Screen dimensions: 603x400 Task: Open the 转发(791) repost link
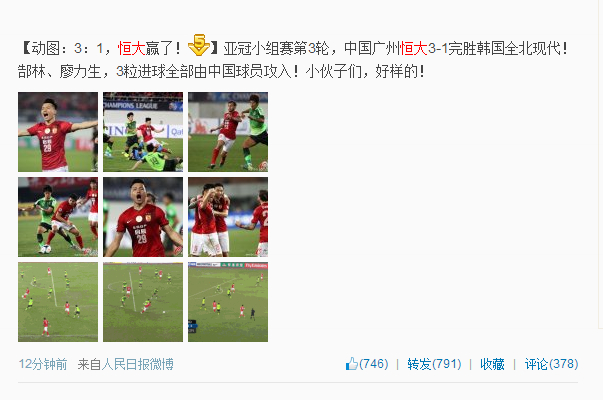pyautogui.click(x=434, y=364)
